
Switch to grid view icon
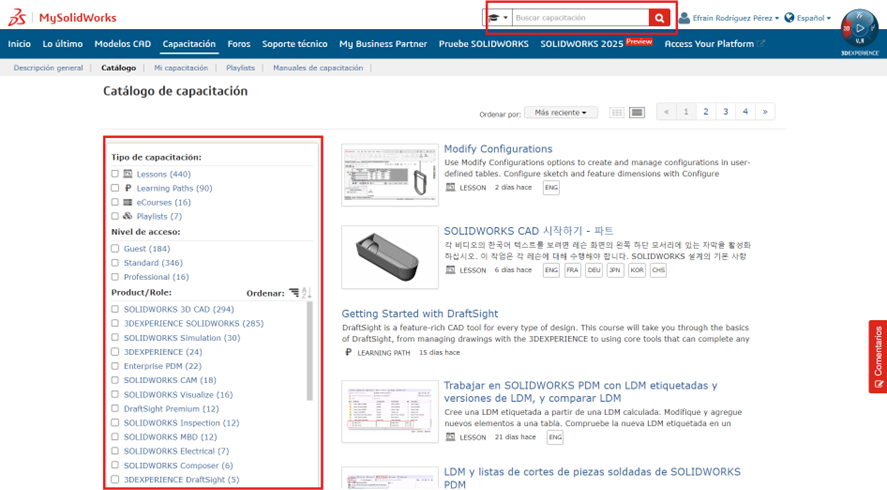pyautogui.click(x=617, y=113)
